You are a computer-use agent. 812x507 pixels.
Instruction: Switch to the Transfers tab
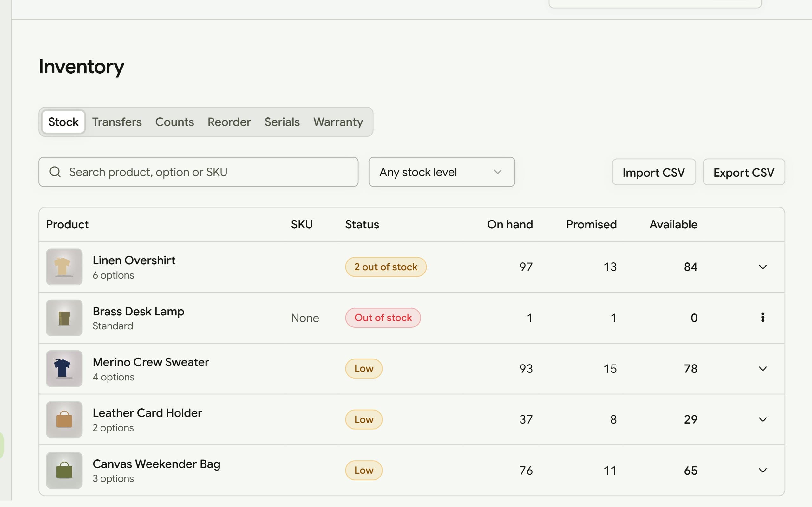pos(117,122)
